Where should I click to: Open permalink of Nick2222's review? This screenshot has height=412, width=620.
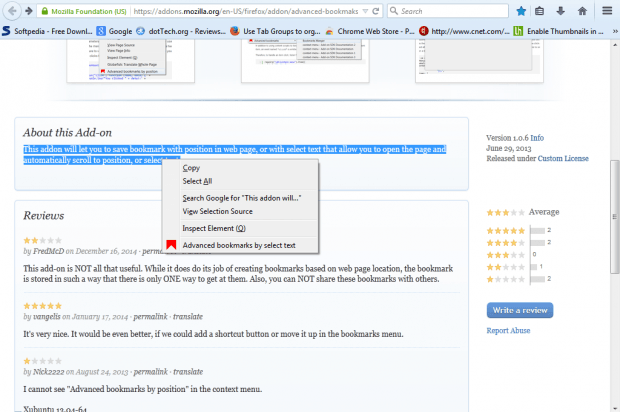tap(151, 372)
